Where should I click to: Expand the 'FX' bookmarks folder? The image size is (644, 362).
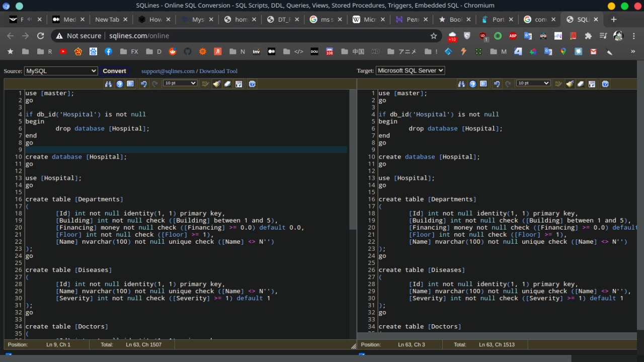click(x=130, y=51)
